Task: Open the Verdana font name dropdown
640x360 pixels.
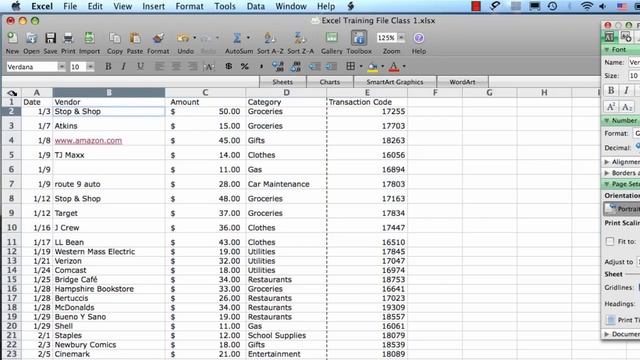Action: (x=61, y=67)
